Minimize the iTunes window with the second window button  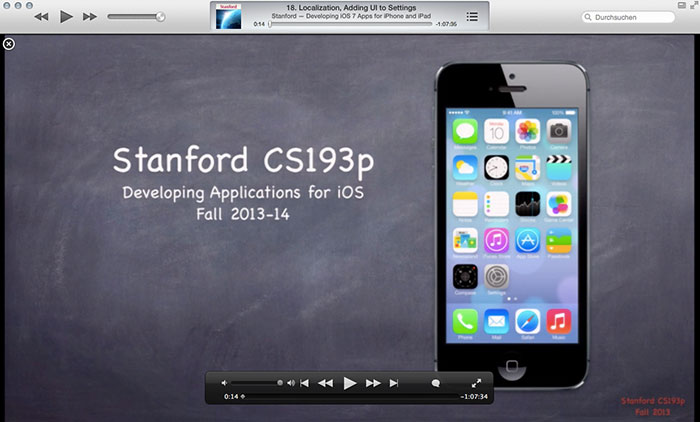pyautogui.click(x=18, y=5)
